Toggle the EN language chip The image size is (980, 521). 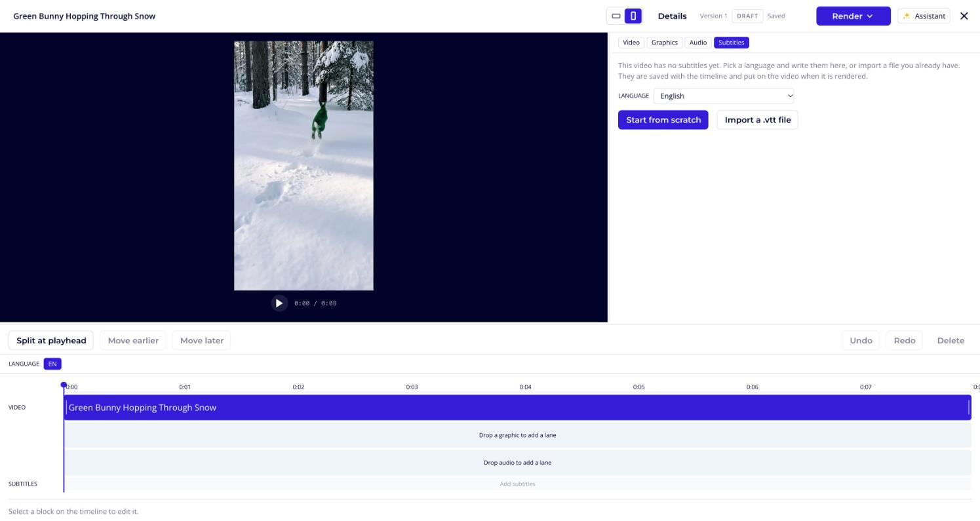[x=52, y=364]
